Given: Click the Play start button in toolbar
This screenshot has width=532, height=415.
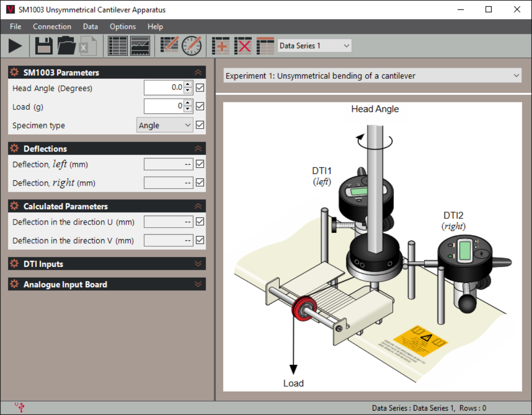Looking at the screenshot, I should [15, 46].
